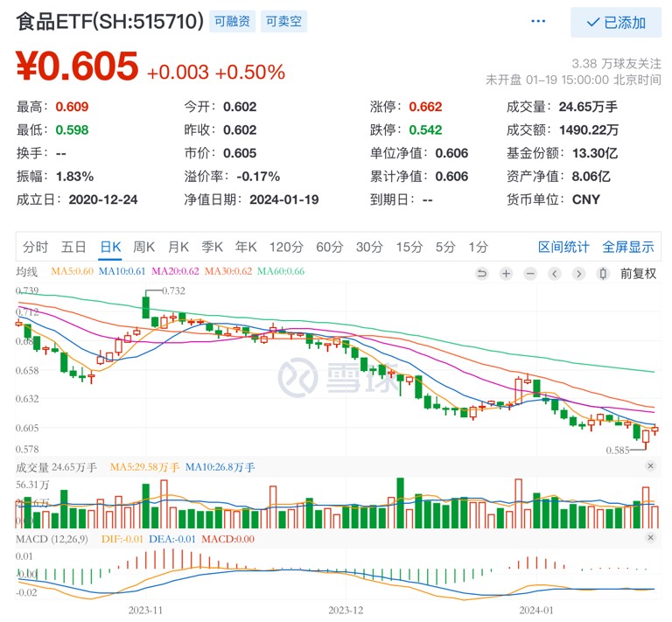Click the volume MA5:29.58万手 label
672x622 pixels.
coord(144,467)
